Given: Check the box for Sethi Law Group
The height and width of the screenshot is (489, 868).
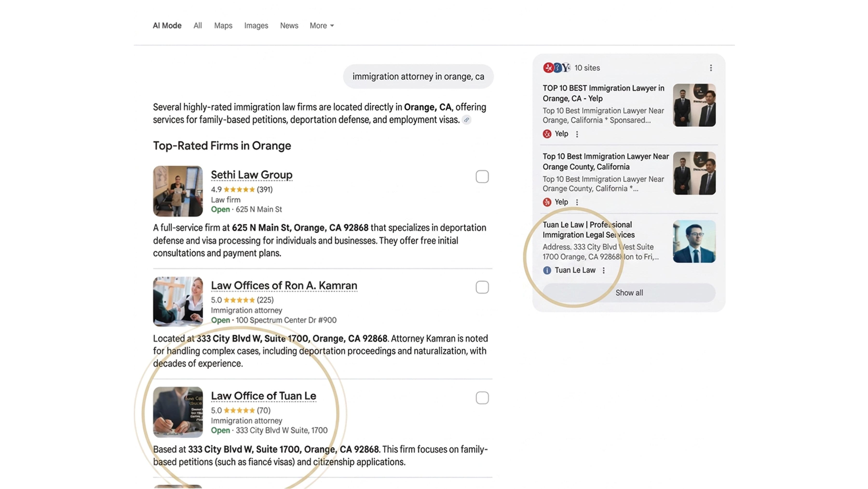Looking at the screenshot, I should click(x=482, y=177).
